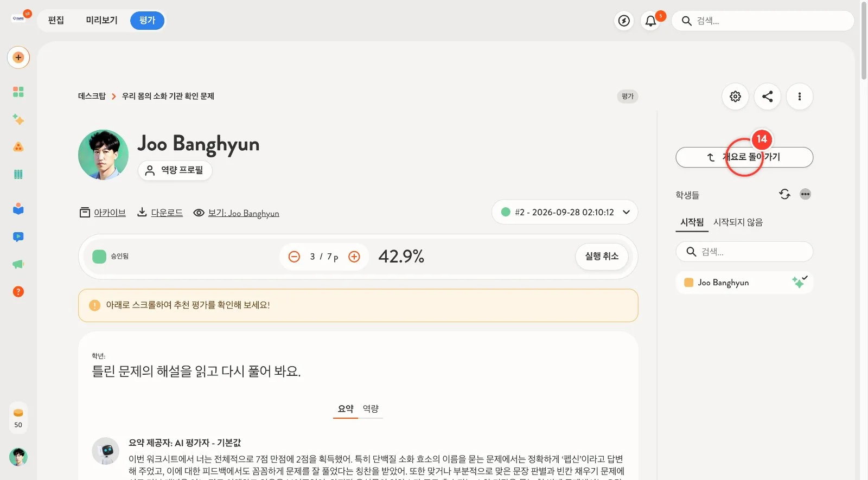
Task: Select the 시작됨 students tab
Action: coord(692,222)
